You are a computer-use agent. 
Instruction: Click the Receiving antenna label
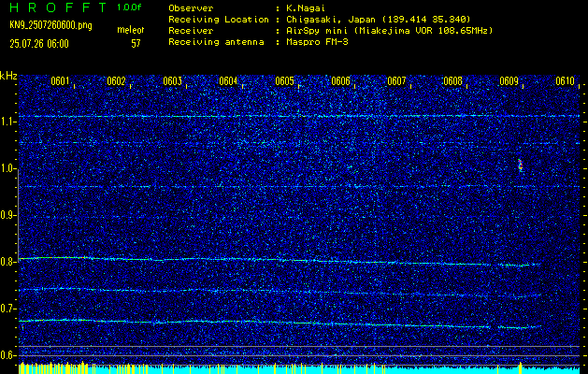click(x=216, y=42)
